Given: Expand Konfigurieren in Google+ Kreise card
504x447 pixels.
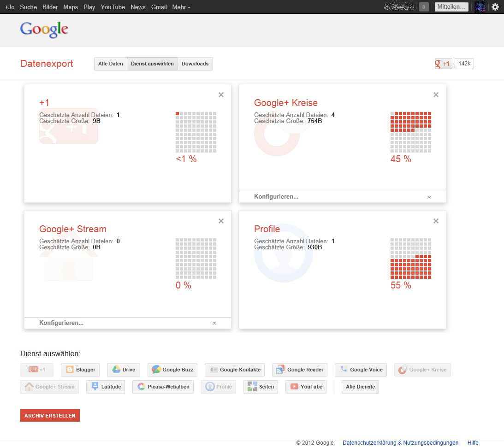Looking at the screenshot, I should 342,196.
